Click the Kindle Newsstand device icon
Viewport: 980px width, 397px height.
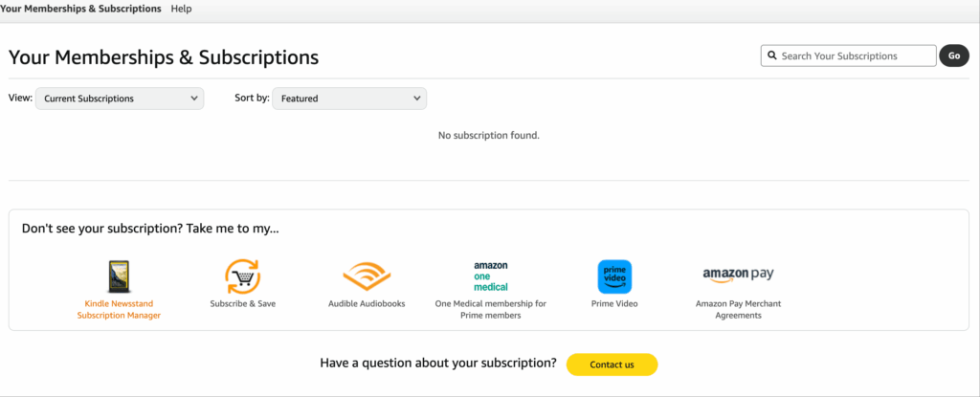(119, 276)
